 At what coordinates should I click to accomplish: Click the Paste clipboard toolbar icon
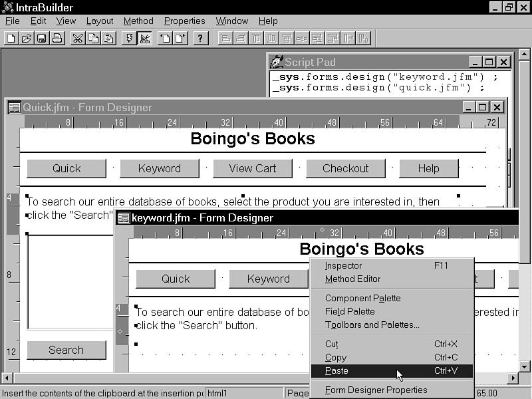click(x=108, y=38)
